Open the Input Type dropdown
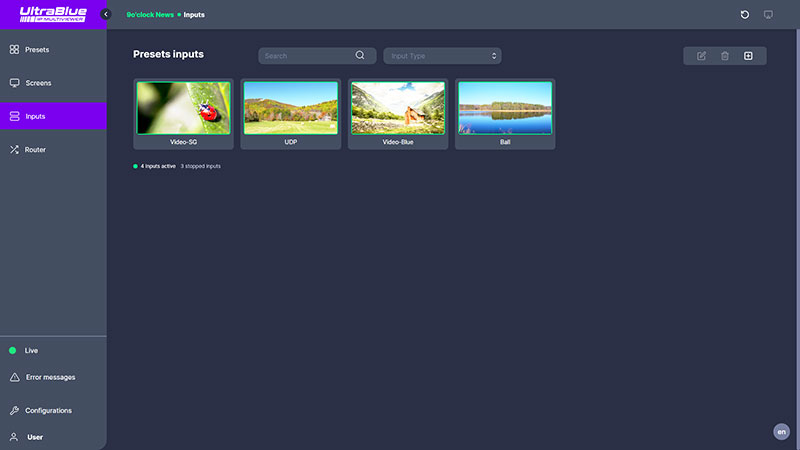This screenshot has width=800, height=450. (442, 56)
